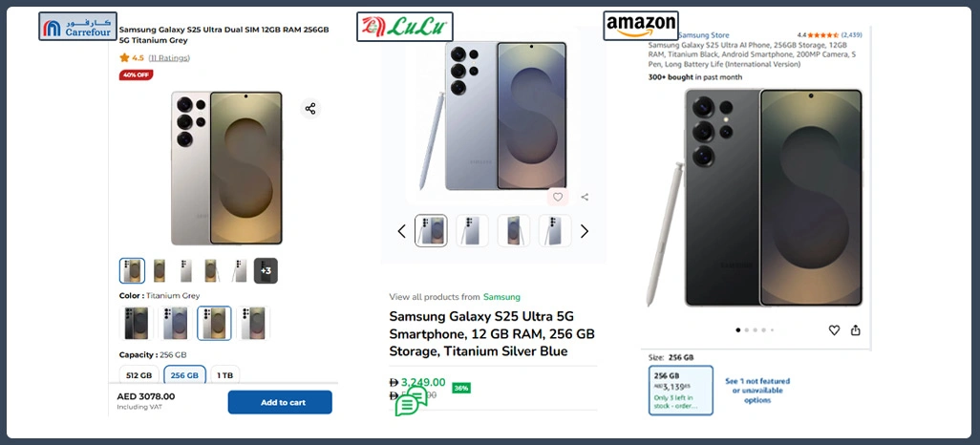The image size is (980, 445).
Task: Select the 512 GB capacity option
Action: click(139, 375)
